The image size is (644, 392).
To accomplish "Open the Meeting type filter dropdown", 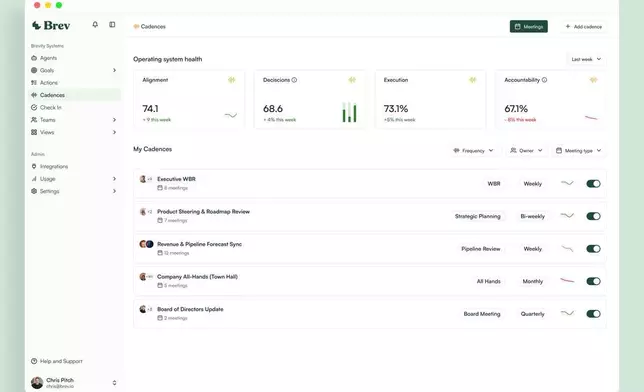I will coord(579,151).
